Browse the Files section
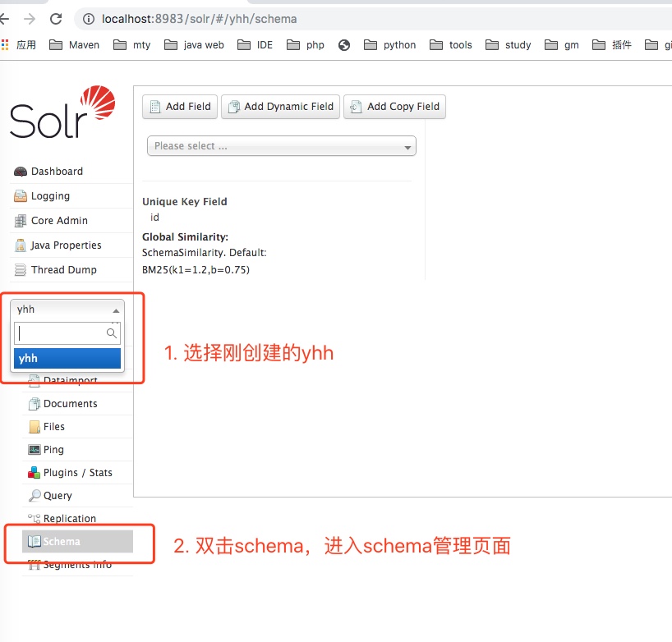This screenshot has height=642, width=672. click(x=53, y=426)
